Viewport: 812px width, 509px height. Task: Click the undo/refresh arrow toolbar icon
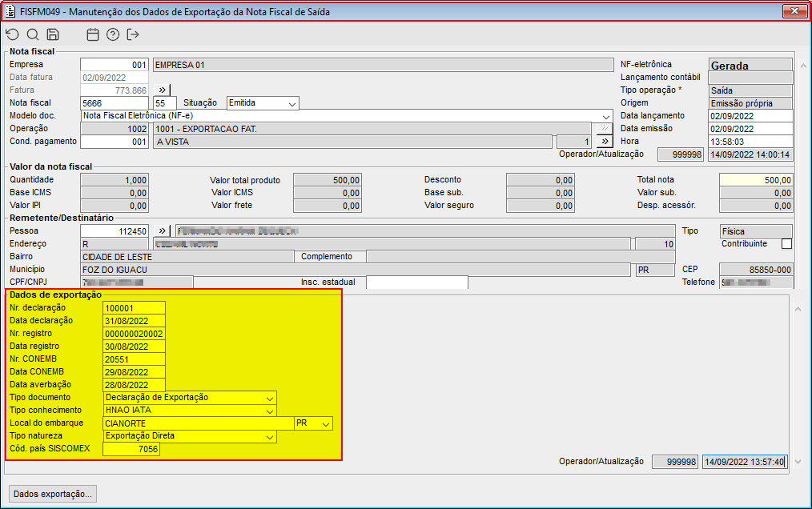(12, 34)
